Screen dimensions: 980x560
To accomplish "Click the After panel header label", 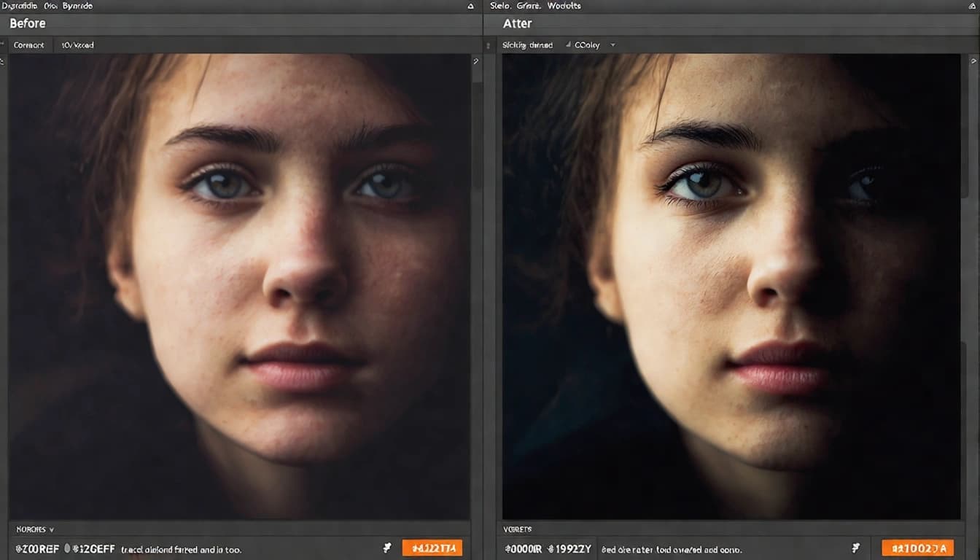I will coord(517,23).
